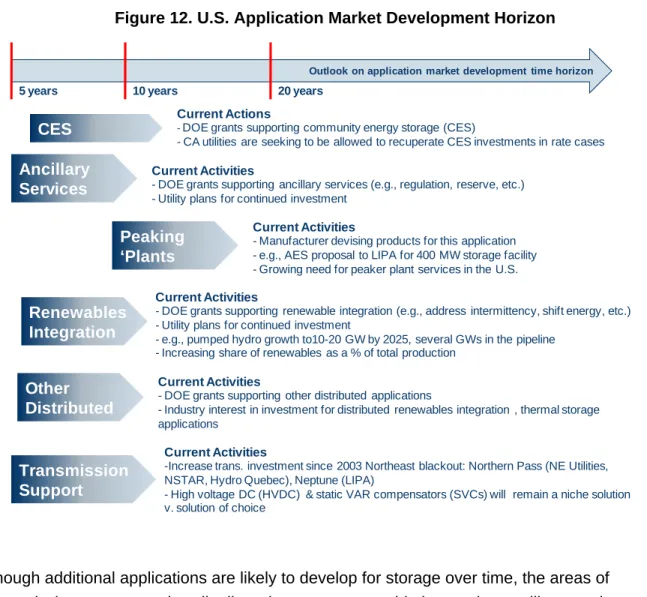The width and height of the screenshot is (647, 597).
Task: Click 'v. solution of choice' text
Action: click(215, 508)
